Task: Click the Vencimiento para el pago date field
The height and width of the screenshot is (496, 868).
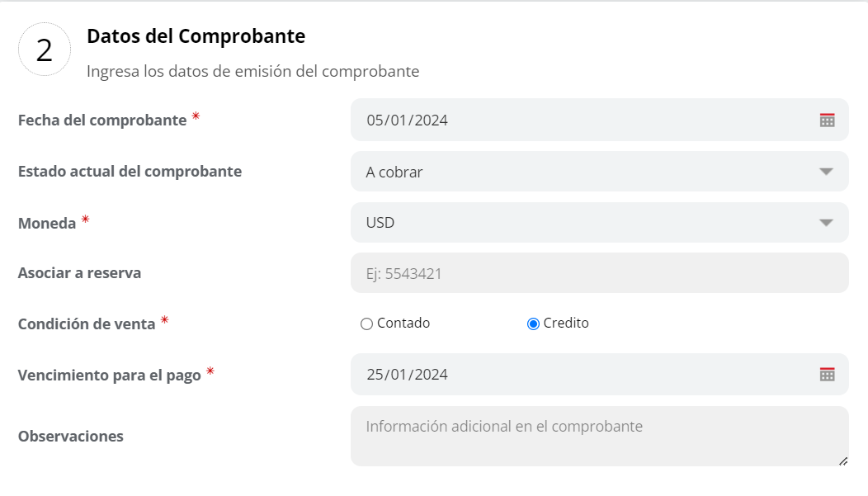Action: 578,374
